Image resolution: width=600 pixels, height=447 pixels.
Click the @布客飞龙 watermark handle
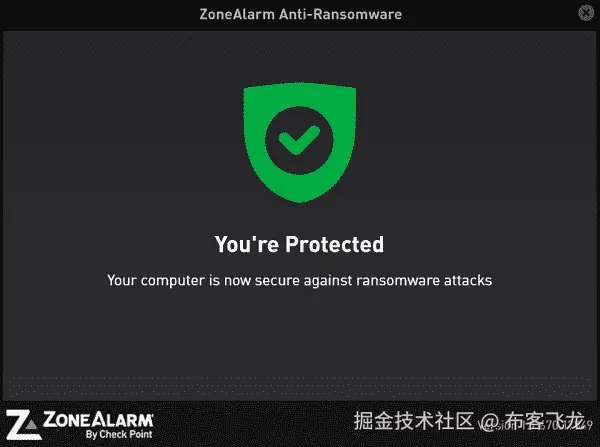[x=531, y=421]
